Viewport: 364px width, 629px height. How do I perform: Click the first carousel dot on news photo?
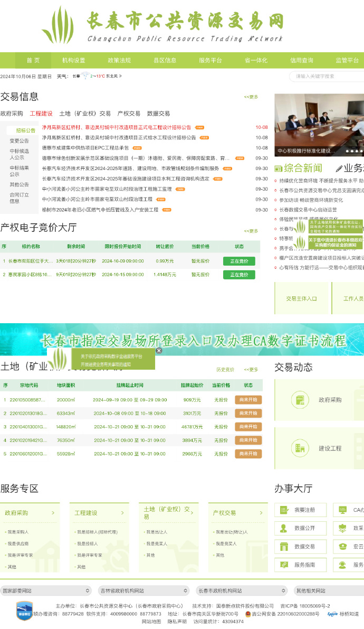click(347, 151)
